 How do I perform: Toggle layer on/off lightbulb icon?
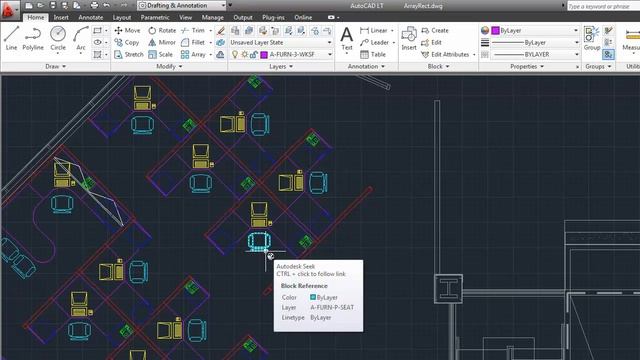click(x=235, y=54)
